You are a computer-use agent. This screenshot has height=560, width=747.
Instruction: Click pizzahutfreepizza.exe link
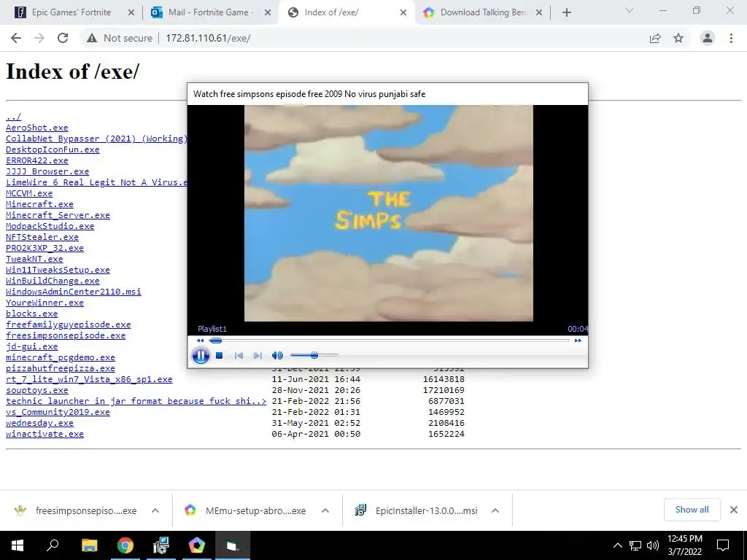click(61, 368)
